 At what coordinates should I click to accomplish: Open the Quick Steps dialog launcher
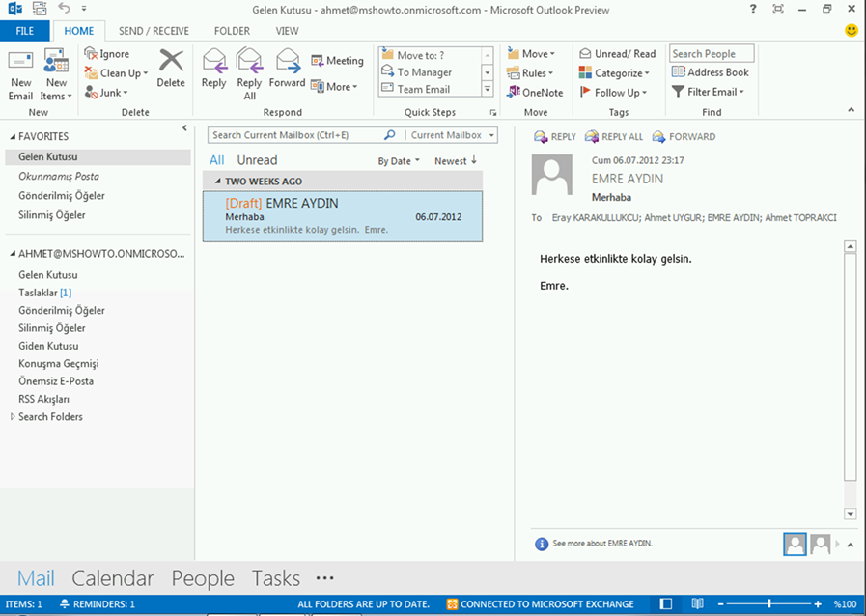coord(493,113)
